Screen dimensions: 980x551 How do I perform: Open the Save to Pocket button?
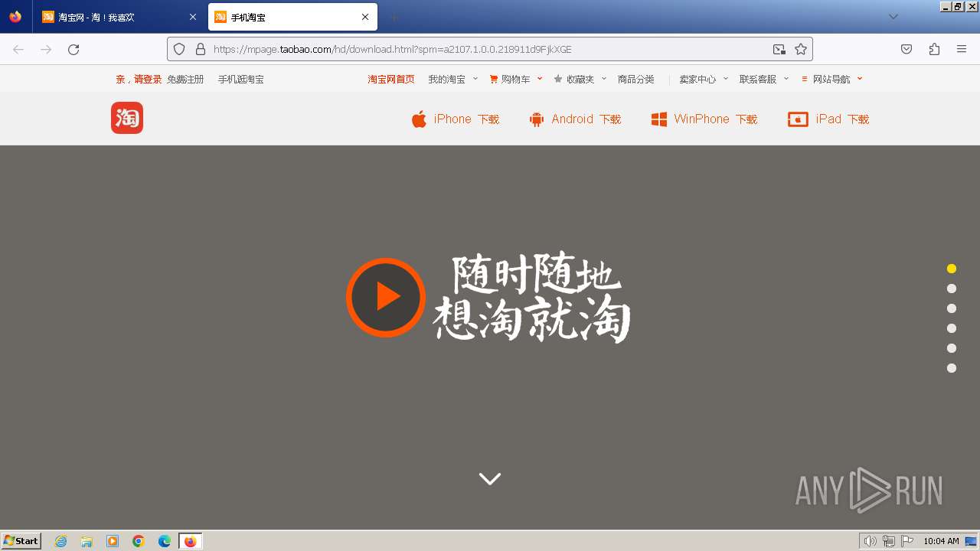906,49
